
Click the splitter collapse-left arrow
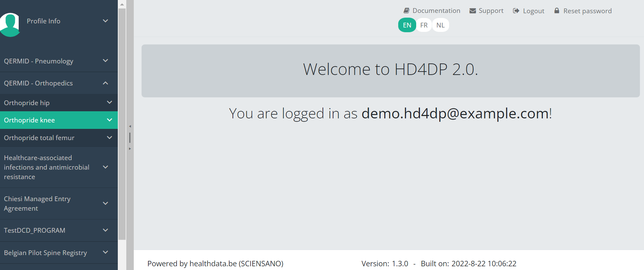click(130, 127)
